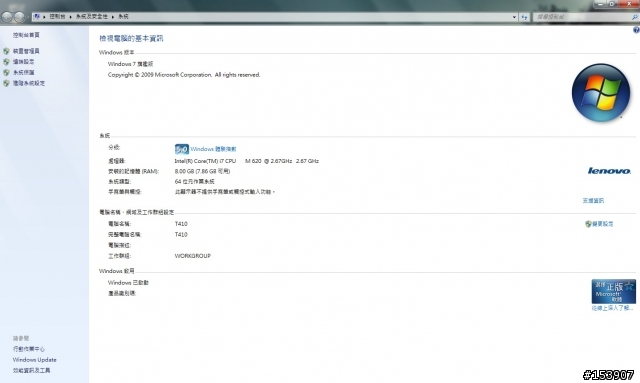The width and height of the screenshot is (640, 383).
Task: Click the Windows 7 旗艦版 edition text
Action: [130, 64]
